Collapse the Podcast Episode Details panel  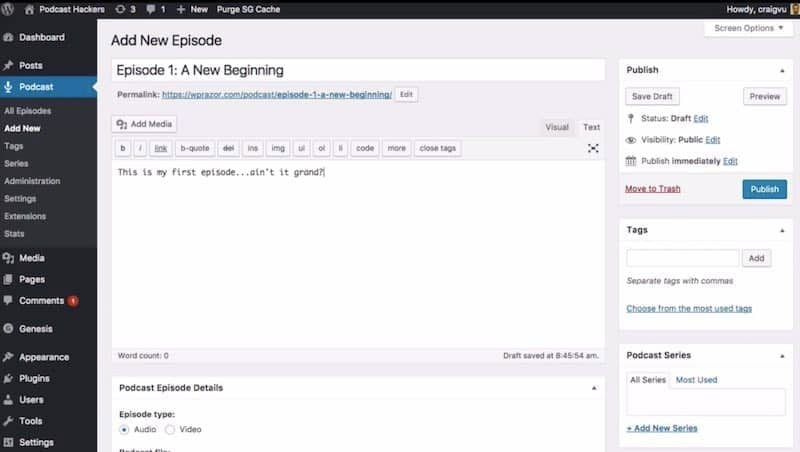point(594,388)
